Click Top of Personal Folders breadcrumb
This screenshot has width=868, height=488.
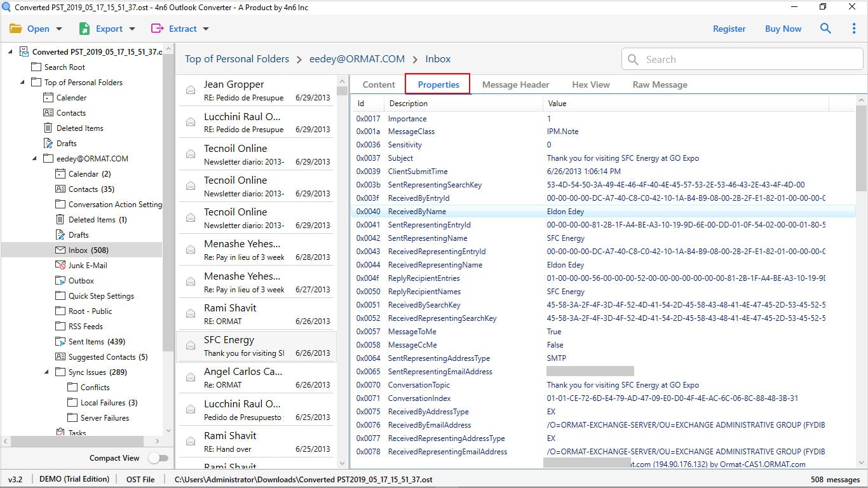236,59
